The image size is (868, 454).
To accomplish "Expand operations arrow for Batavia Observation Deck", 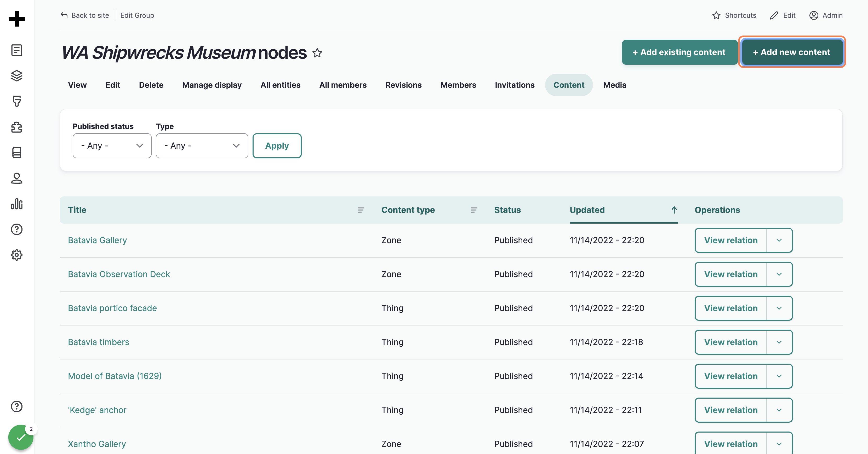I will 779,274.
